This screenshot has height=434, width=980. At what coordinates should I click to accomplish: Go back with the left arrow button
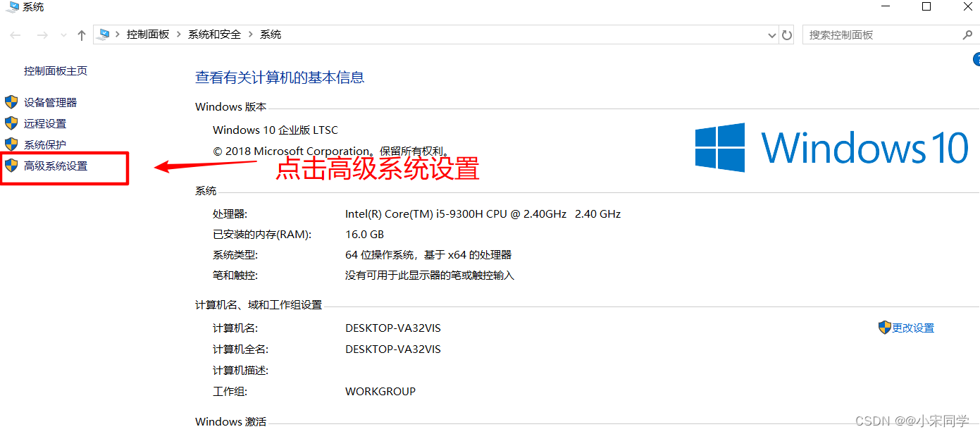click(15, 35)
